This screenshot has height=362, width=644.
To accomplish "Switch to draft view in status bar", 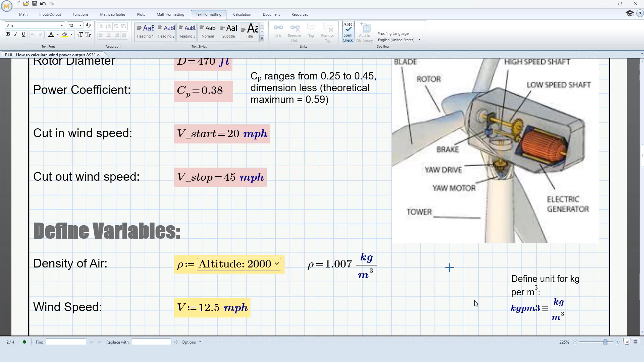I will click(635, 342).
